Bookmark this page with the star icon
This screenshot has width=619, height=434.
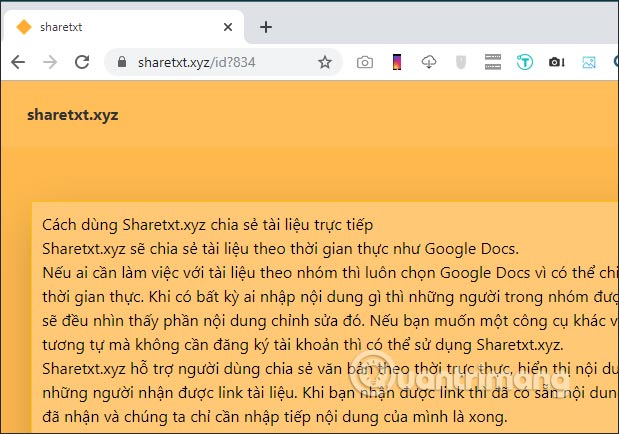tap(325, 62)
